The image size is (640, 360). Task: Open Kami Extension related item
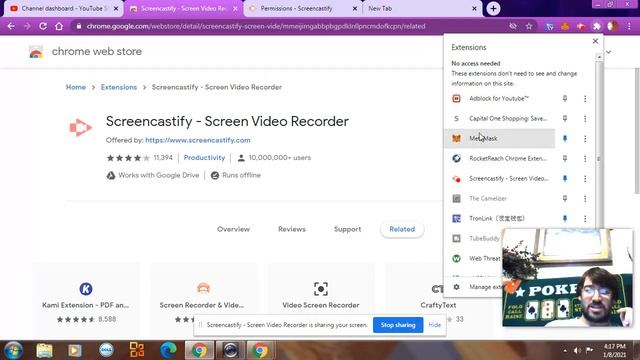(85, 301)
